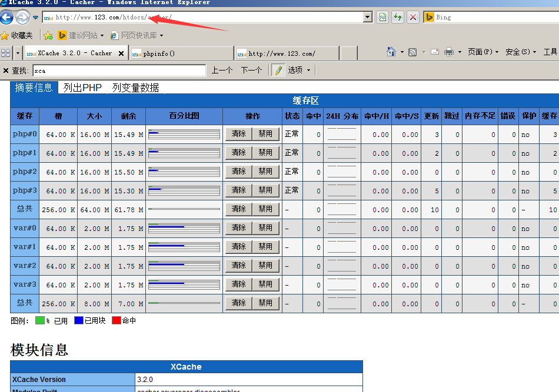Click the 模块信息 heading

39,350
